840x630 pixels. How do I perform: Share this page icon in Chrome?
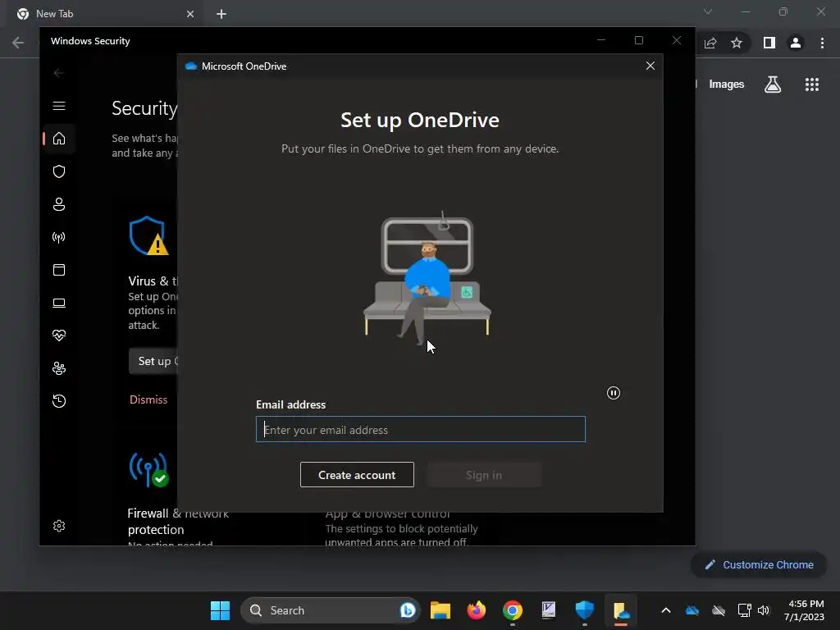tap(711, 43)
